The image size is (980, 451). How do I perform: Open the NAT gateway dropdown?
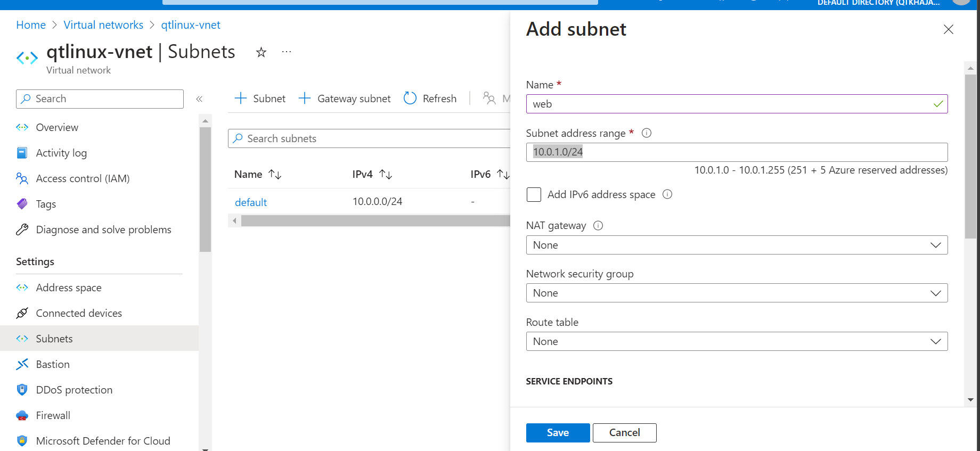click(737, 245)
